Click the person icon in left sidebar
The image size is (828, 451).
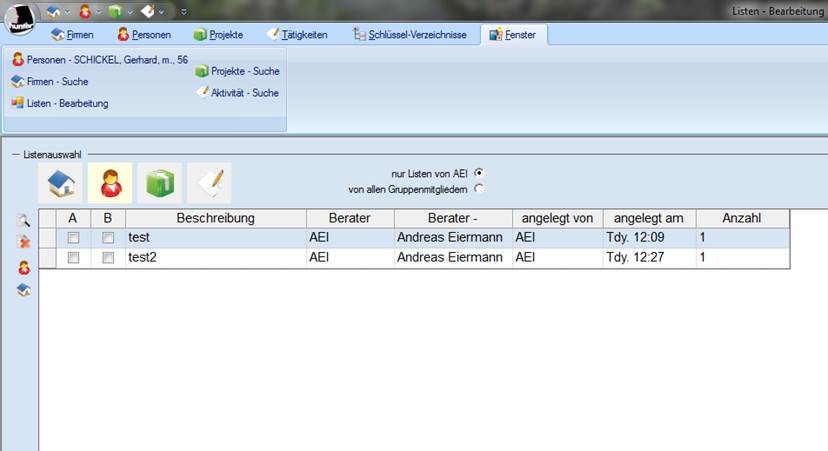[x=23, y=267]
